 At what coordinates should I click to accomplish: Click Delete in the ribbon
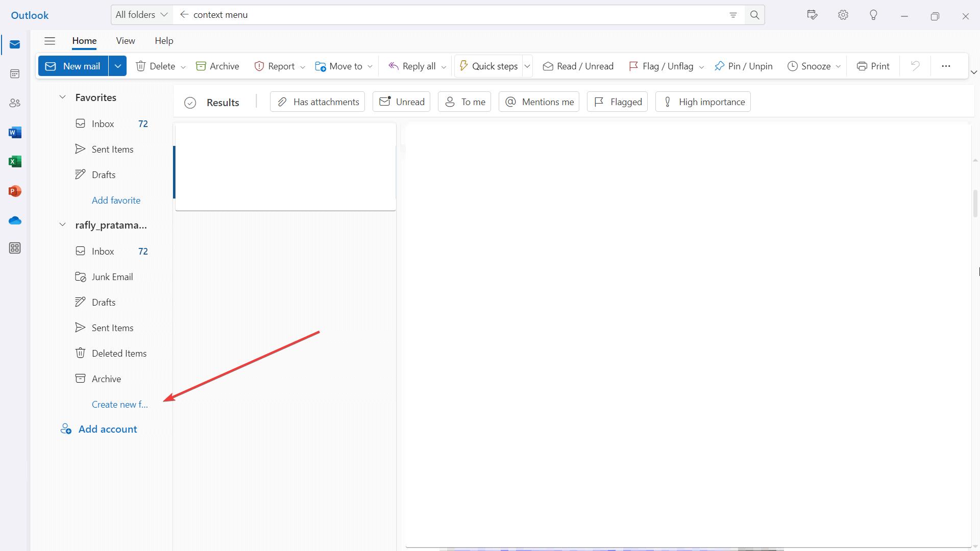click(x=155, y=66)
